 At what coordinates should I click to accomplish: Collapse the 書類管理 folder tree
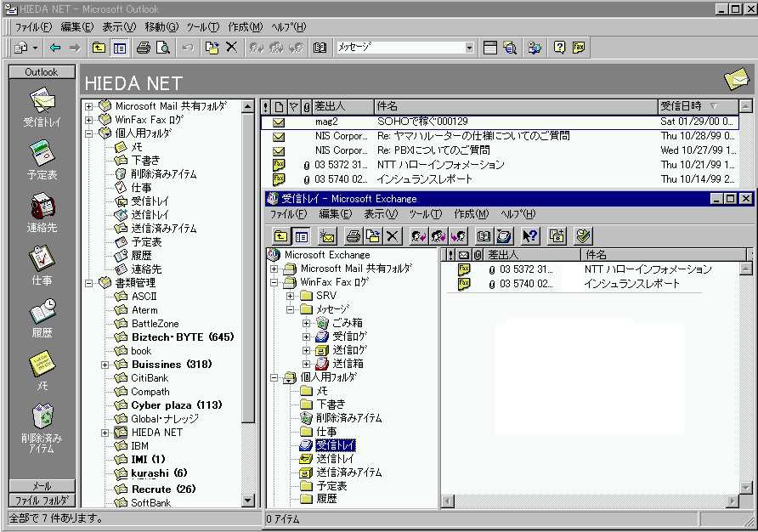(x=89, y=283)
